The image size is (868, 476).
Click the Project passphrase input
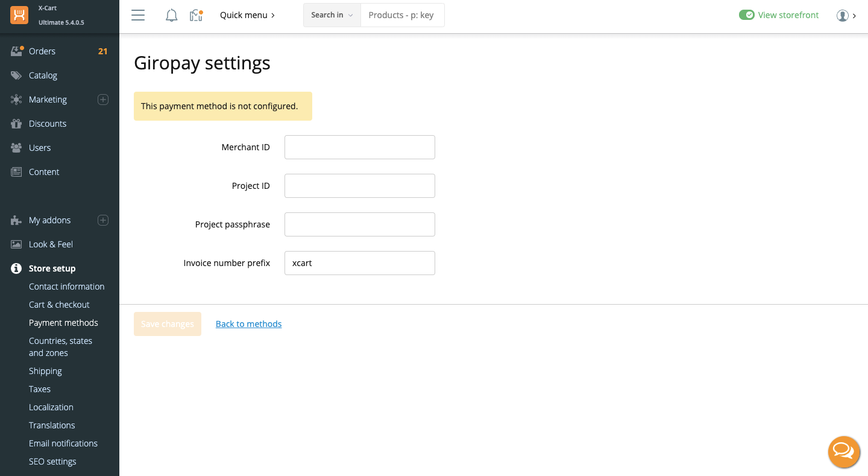(359, 224)
